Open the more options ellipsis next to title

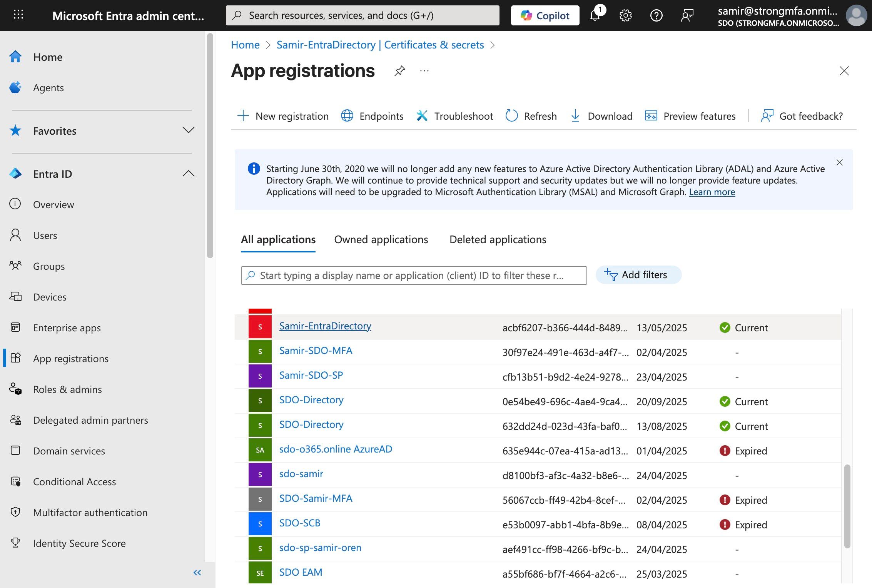pyautogui.click(x=424, y=71)
